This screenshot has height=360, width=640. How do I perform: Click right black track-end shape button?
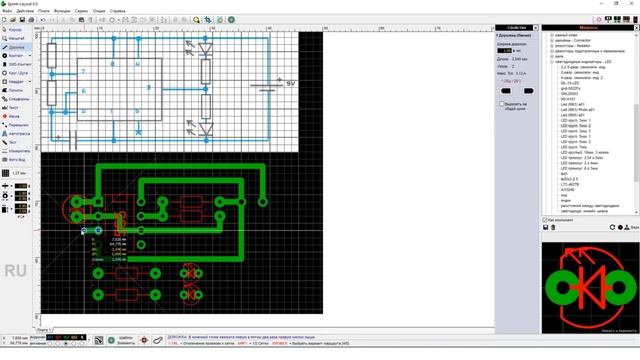pos(528,91)
